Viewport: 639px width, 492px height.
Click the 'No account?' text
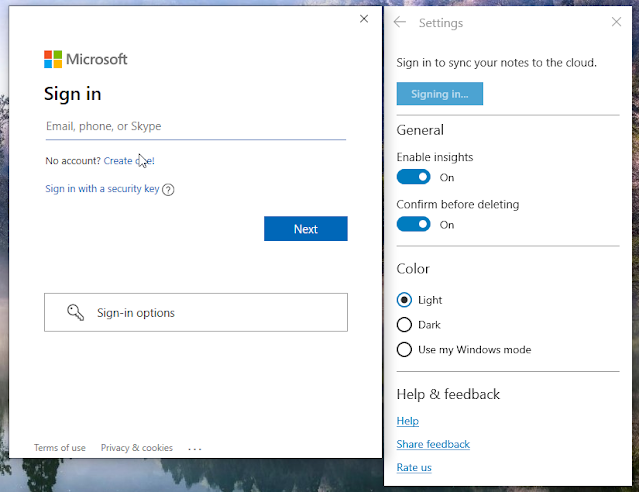(73, 161)
